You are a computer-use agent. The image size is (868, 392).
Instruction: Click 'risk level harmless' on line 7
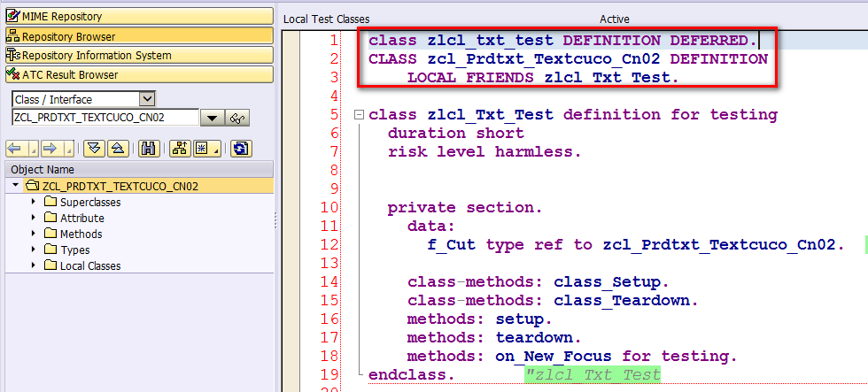[x=484, y=151]
